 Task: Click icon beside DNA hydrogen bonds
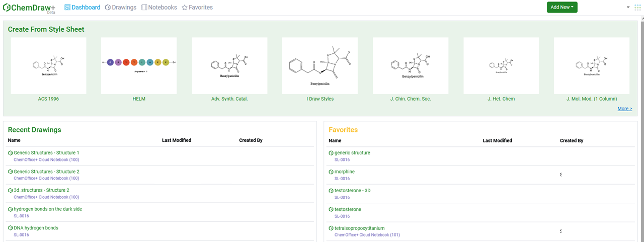coord(10,228)
